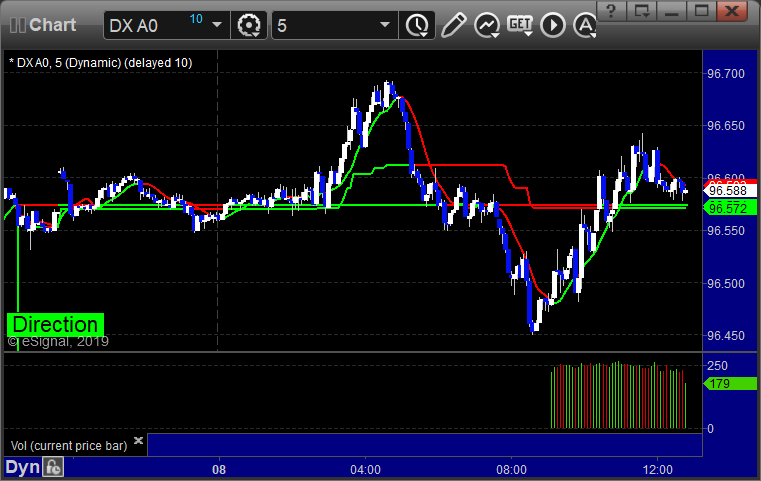761x481 pixels.
Task: Click the 12:00 time axis label
Action: pos(658,470)
